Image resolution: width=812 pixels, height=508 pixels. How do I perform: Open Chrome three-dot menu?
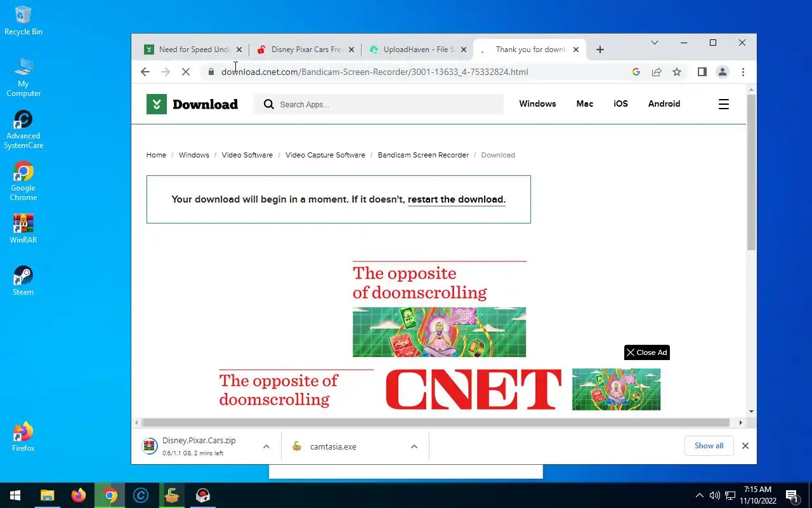(x=743, y=72)
